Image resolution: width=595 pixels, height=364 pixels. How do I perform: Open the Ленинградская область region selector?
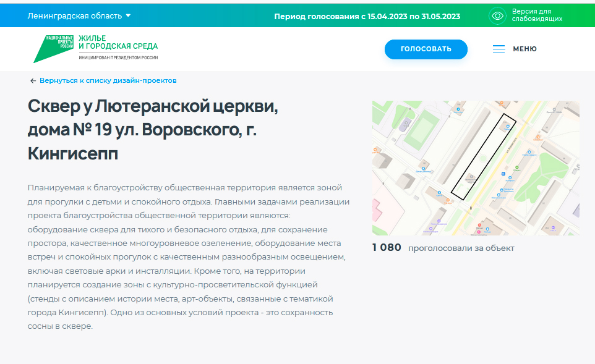74,15
